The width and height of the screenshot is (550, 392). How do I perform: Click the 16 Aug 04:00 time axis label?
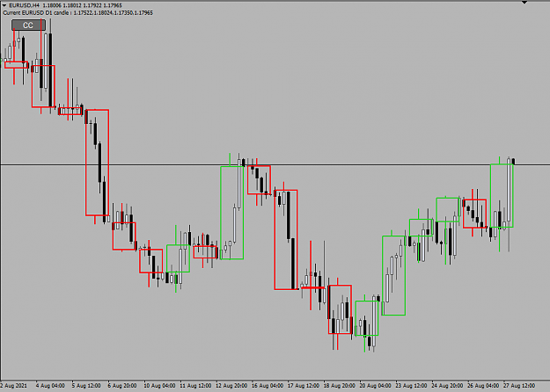pos(268,386)
